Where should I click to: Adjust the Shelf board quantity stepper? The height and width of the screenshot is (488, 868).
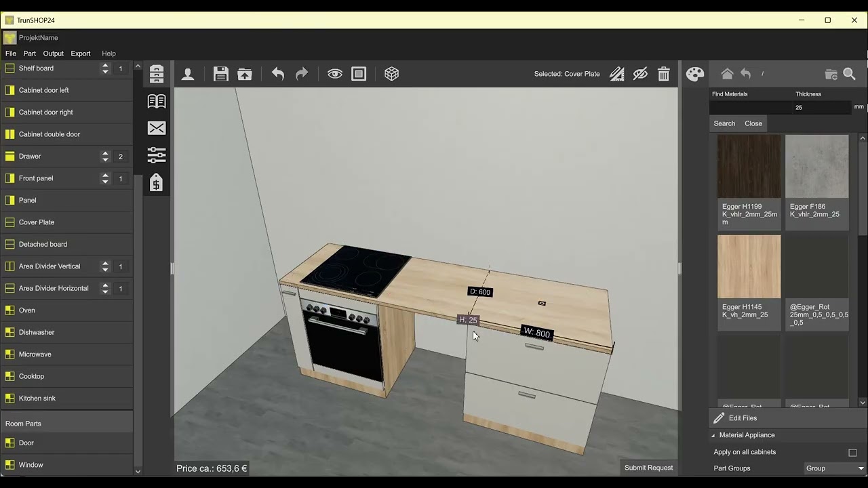(x=105, y=68)
